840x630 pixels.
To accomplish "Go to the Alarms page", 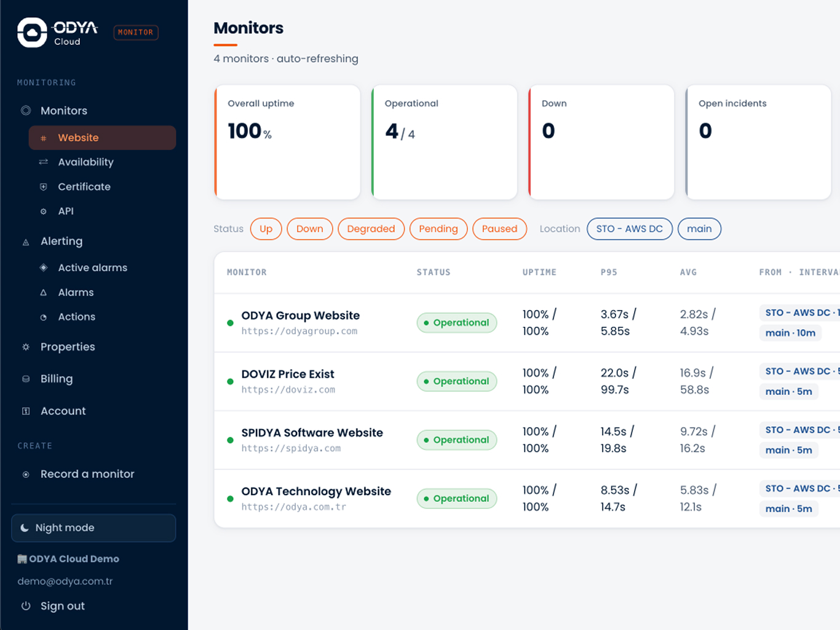I will click(x=102, y=292).
